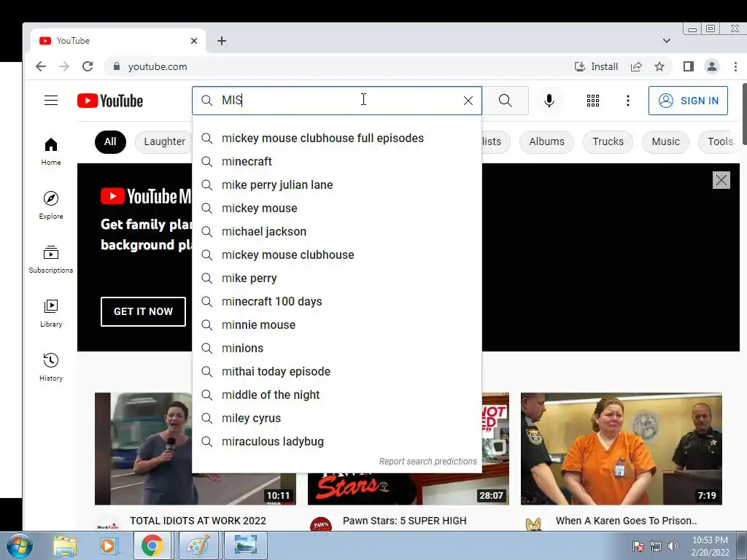Open Chrome three-dot menu
The image size is (747, 560).
pyautogui.click(x=735, y=66)
